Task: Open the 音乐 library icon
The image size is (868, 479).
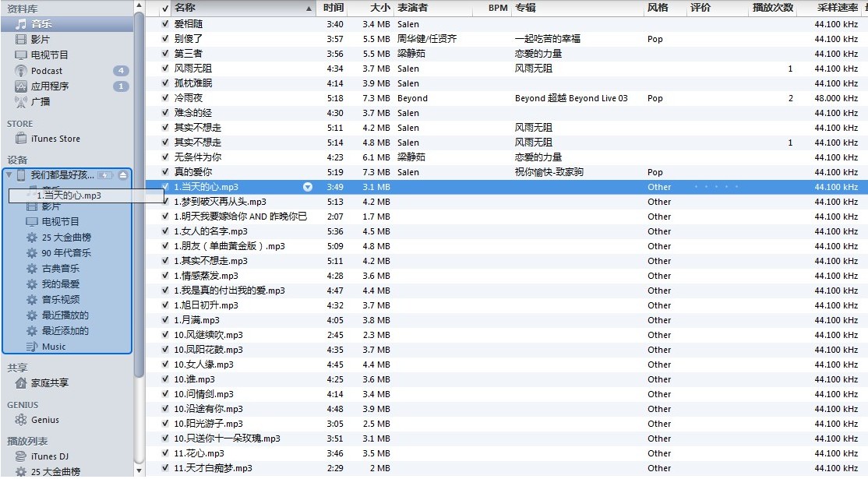Action: click(x=21, y=24)
